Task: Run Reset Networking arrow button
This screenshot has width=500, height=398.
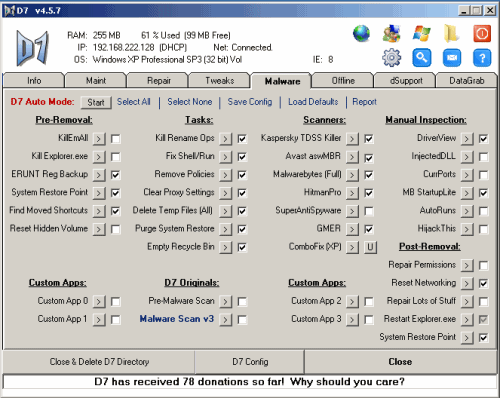Action: pos(467,283)
